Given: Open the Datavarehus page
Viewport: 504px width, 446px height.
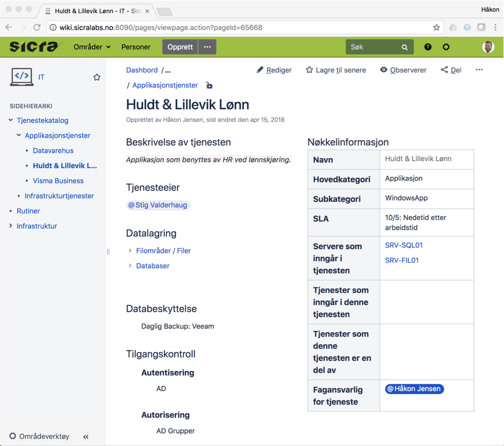Looking at the screenshot, I should point(53,151).
